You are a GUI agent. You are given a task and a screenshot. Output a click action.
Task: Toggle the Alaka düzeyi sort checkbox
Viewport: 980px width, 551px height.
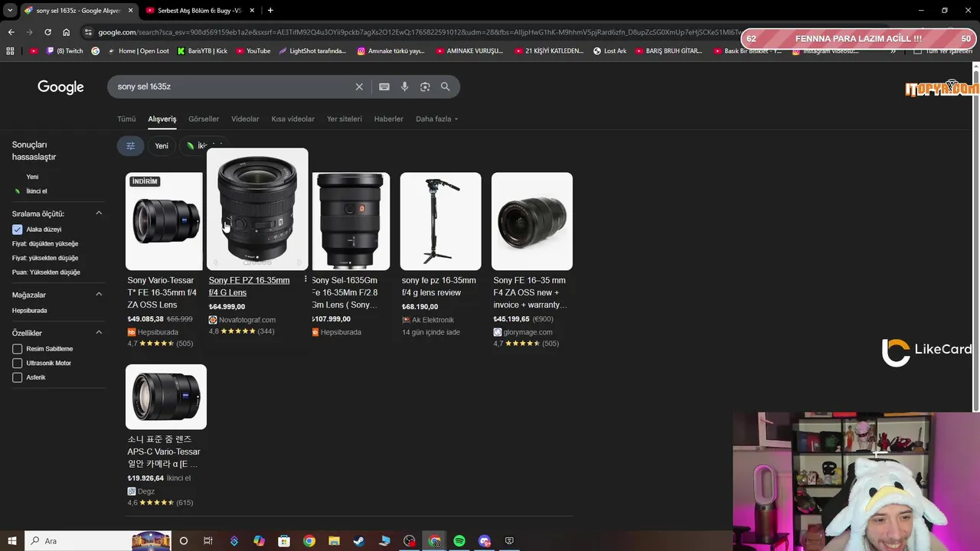click(17, 230)
